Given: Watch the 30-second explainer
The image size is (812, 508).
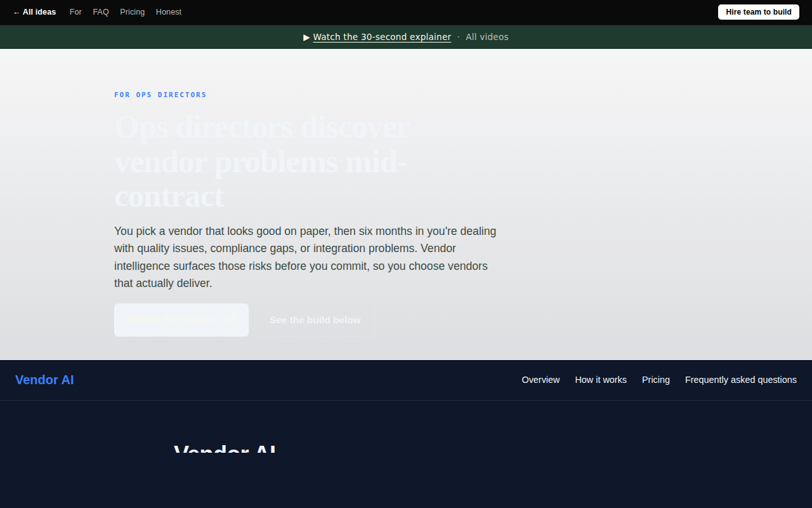Looking at the screenshot, I should click(382, 37).
